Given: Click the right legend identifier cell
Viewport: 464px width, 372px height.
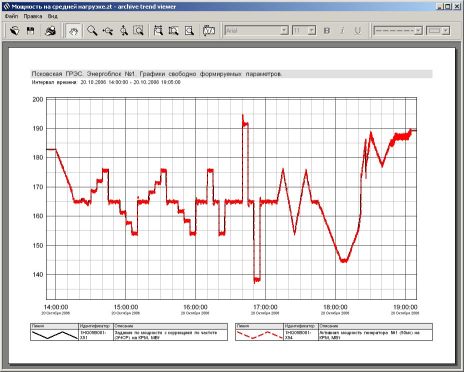Looking at the screenshot, I should tap(301, 335).
